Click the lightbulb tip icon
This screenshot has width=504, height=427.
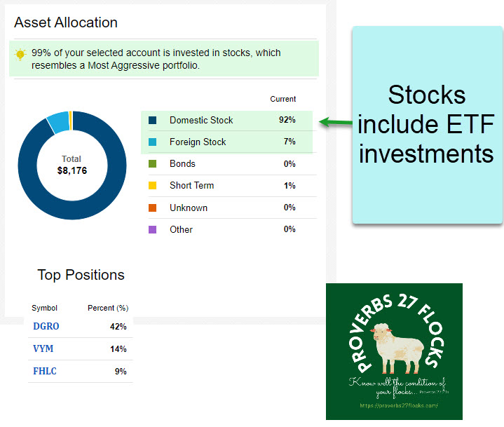20,54
